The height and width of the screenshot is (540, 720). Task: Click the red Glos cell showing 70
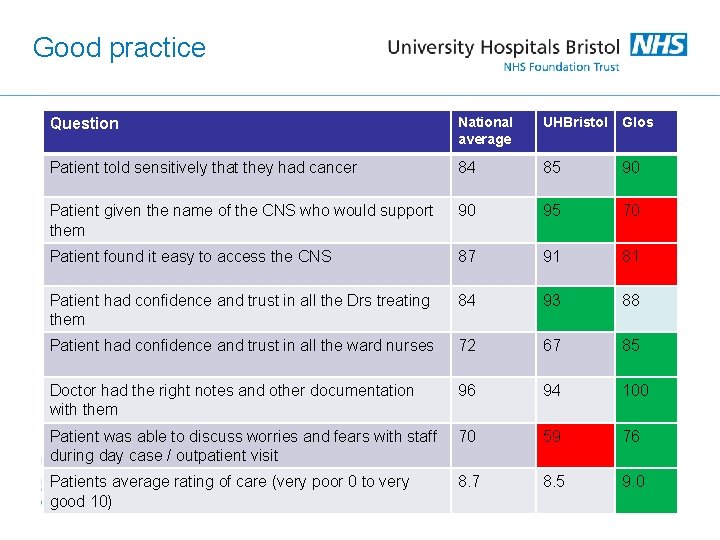645,219
